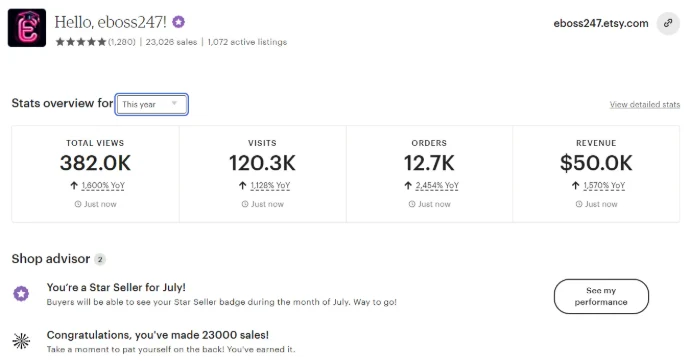Click the Star Seller for July star icon

coord(21,294)
